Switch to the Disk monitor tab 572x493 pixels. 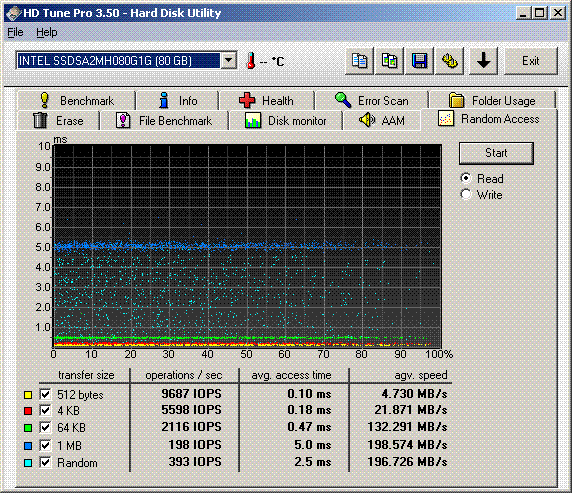286,120
